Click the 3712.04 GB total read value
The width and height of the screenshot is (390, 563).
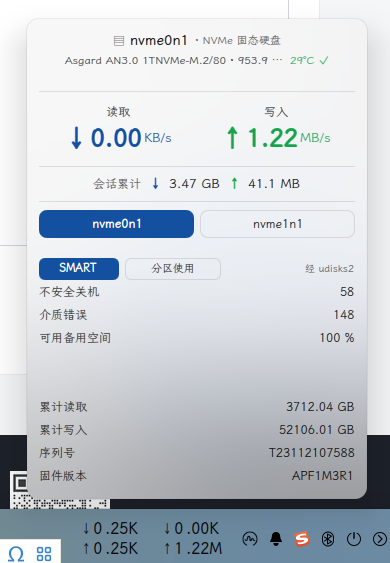[320, 407]
